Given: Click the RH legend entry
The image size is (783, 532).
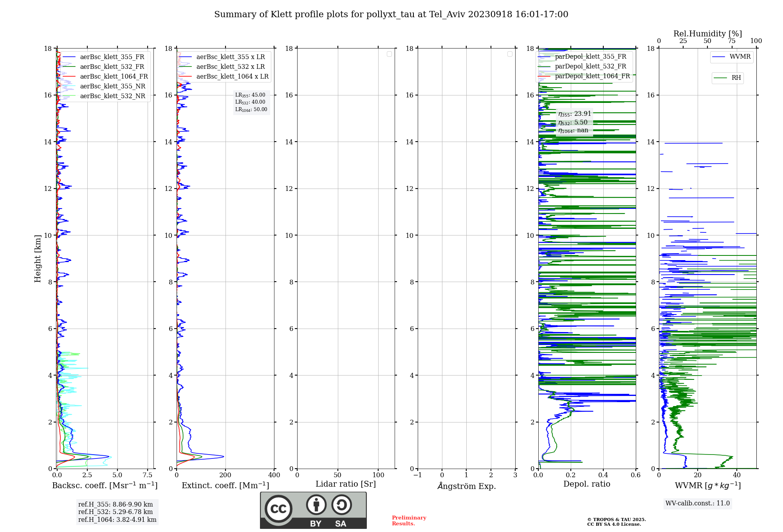Looking at the screenshot, I should pyautogui.click(x=727, y=78).
